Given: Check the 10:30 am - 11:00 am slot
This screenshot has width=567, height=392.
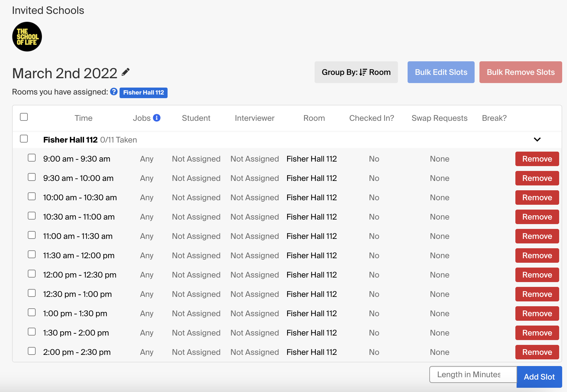Looking at the screenshot, I should (32, 216).
